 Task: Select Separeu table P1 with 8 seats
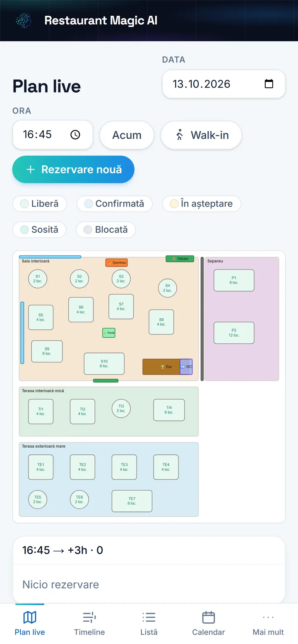click(x=234, y=280)
